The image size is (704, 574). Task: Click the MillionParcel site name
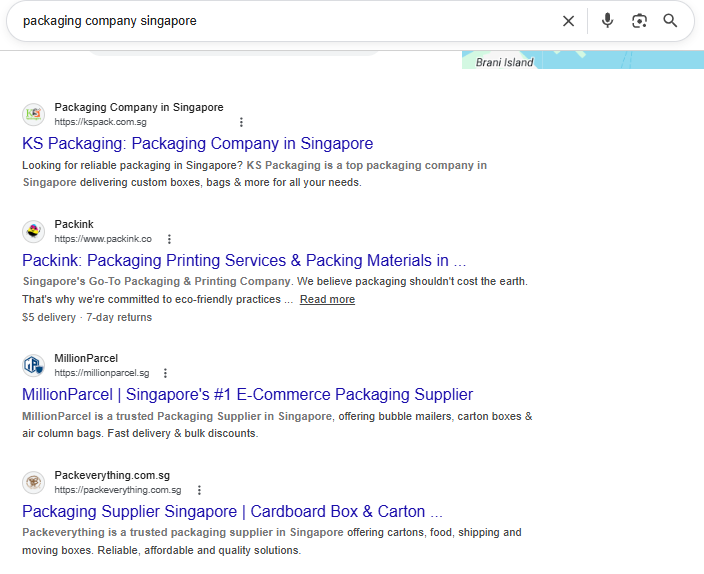pos(86,358)
